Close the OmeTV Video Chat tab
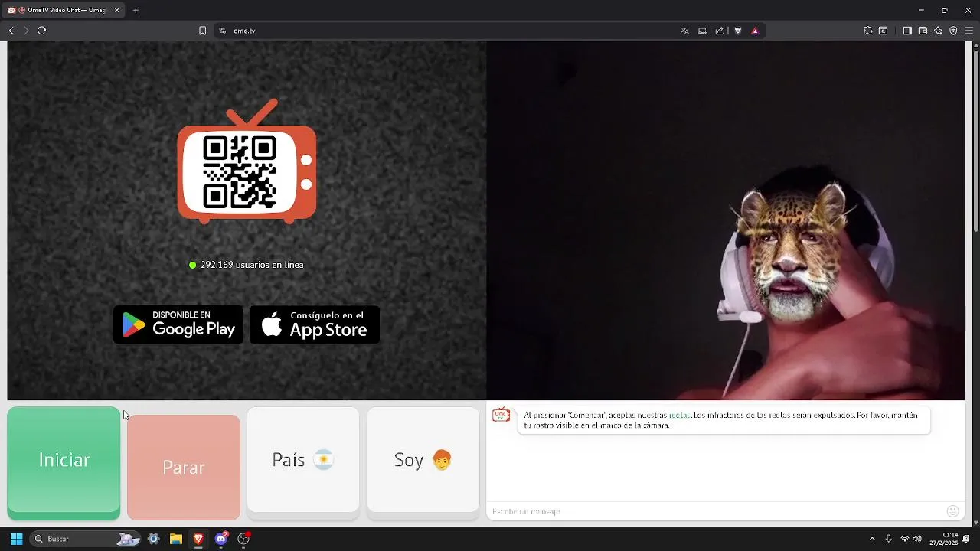The width and height of the screenshot is (980, 551). click(117, 11)
